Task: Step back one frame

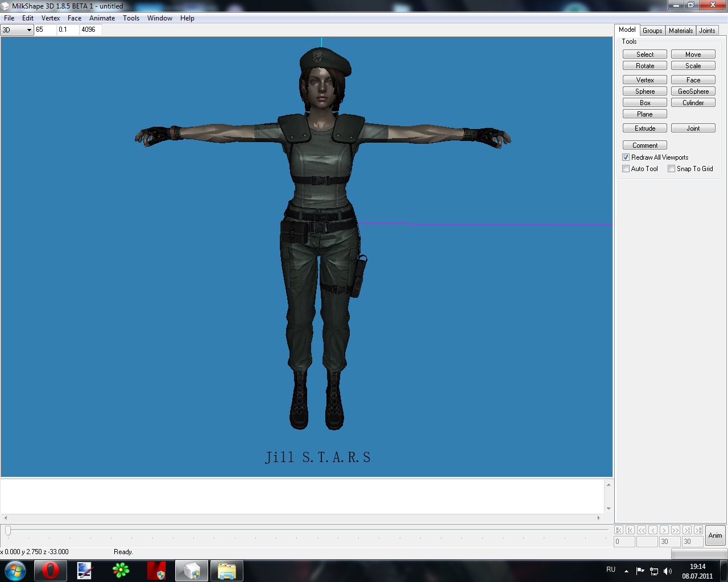Action: pos(653,530)
